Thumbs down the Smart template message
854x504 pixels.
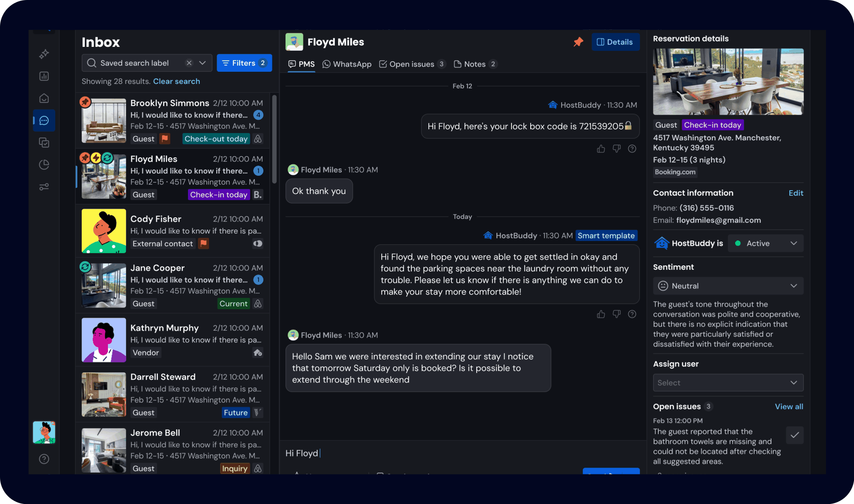617,314
